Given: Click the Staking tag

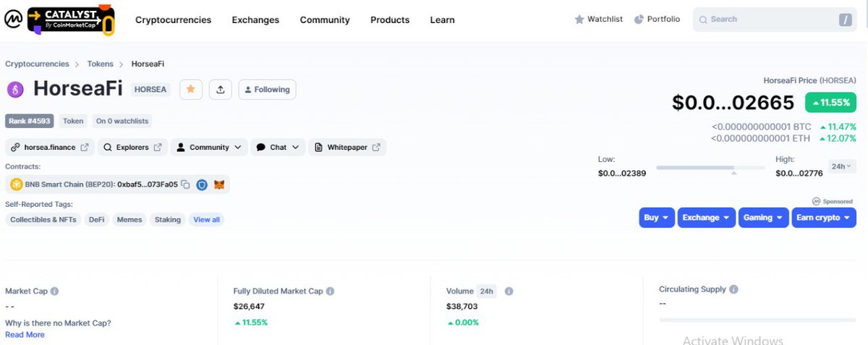Looking at the screenshot, I should 168,220.
